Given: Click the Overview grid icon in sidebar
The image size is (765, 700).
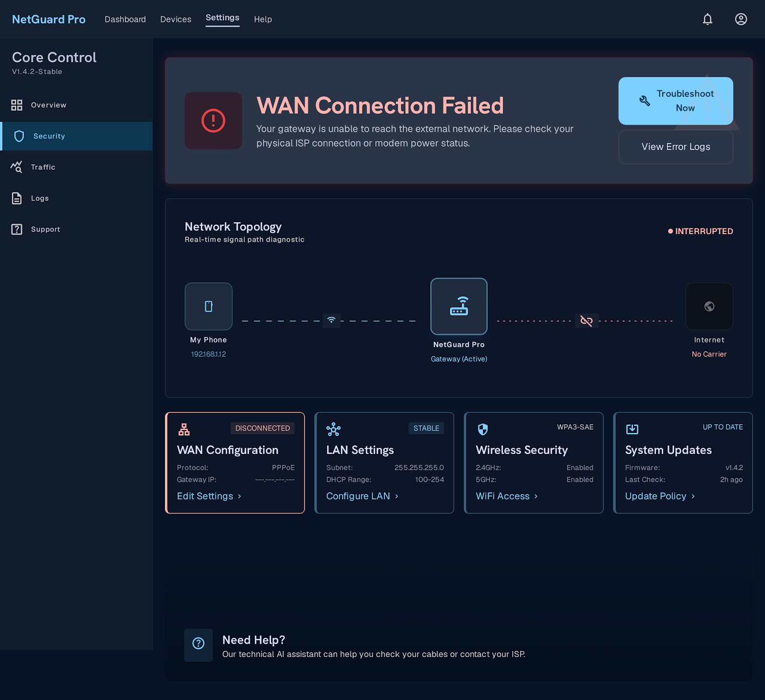Looking at the screenshot, I should point(17,105).
